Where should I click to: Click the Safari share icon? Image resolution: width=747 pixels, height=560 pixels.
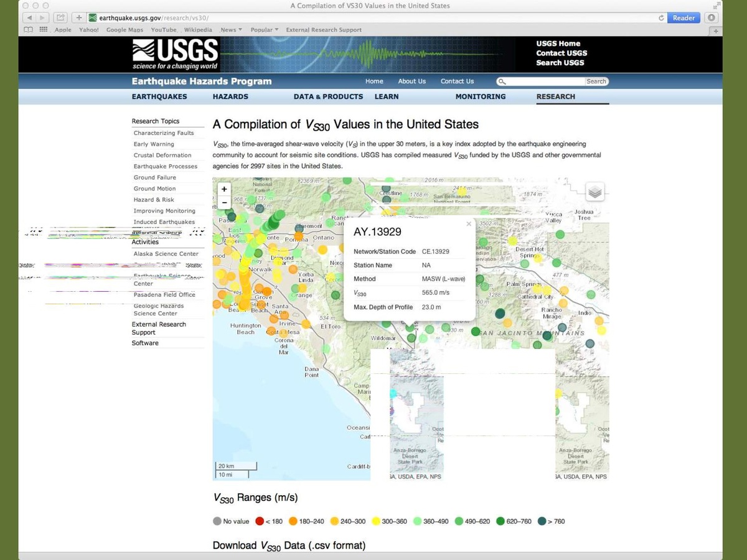(61, 18)
